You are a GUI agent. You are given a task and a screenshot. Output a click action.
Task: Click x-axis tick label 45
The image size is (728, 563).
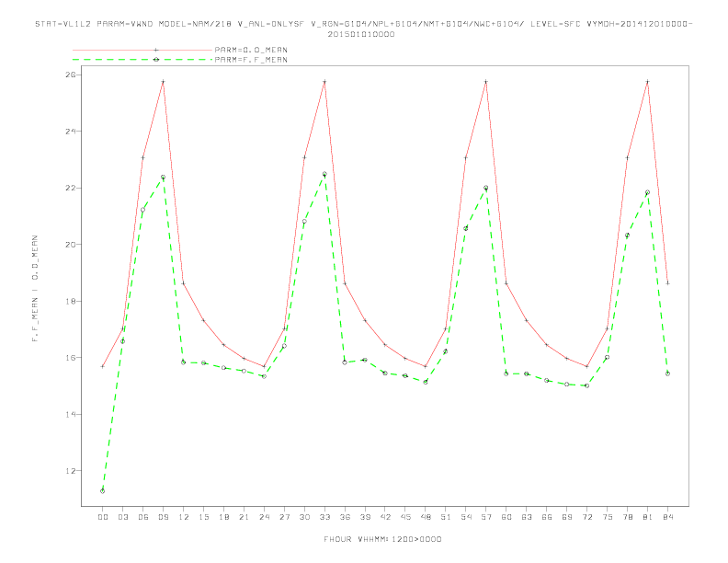pyautogui.click(x=405, y=517)
